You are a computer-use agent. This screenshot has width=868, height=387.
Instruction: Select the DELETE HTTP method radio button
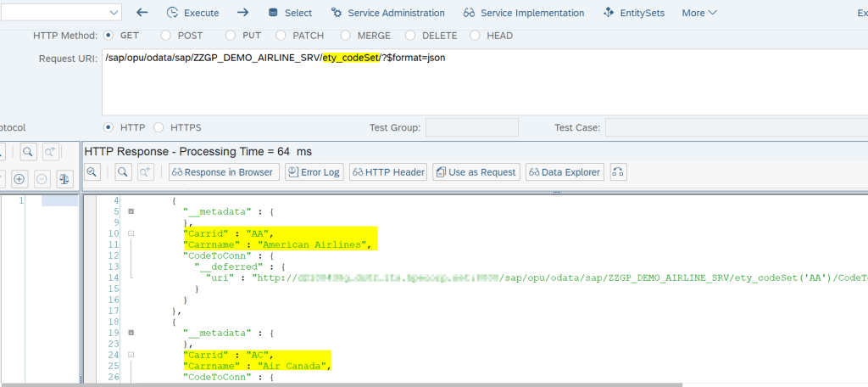[410, 36]
